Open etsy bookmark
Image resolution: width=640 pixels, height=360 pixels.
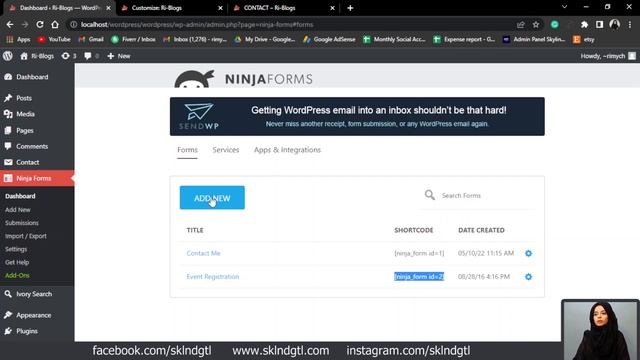coord(584,39)
